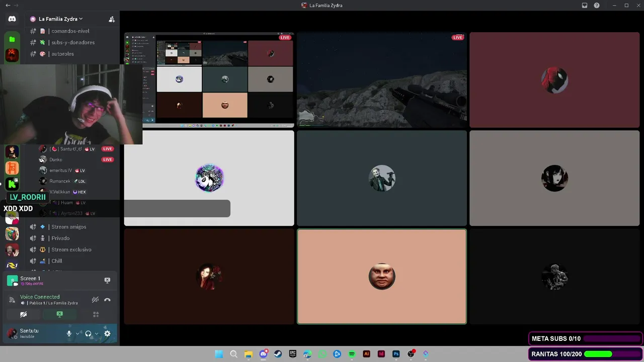Open the colorful cube server icon
Screen dimensions: 644x362
pyautogui.click(x=12, y=234)
